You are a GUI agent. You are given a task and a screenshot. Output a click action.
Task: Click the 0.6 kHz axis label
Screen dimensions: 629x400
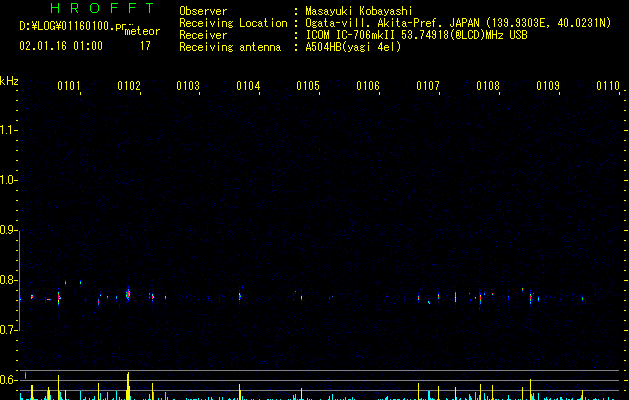pos(8,380)
